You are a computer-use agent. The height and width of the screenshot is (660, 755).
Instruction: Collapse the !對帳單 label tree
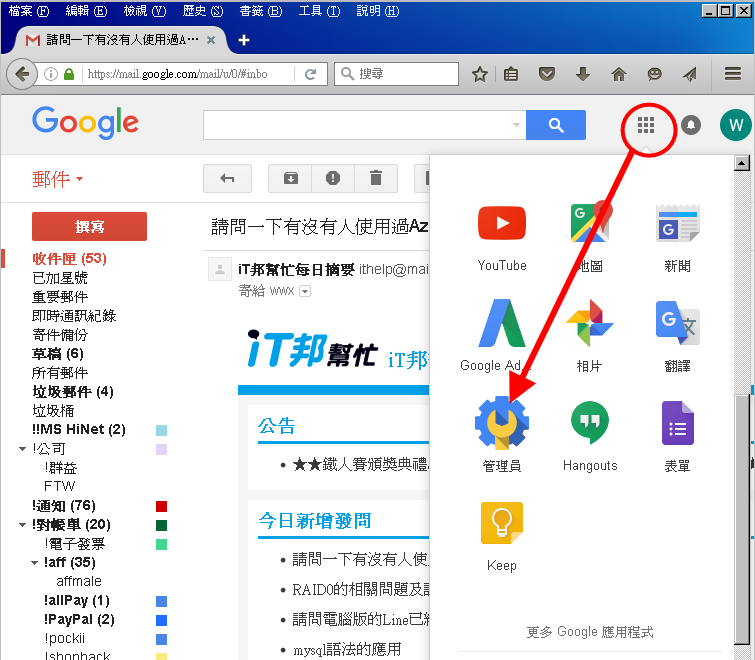point(22,525)
